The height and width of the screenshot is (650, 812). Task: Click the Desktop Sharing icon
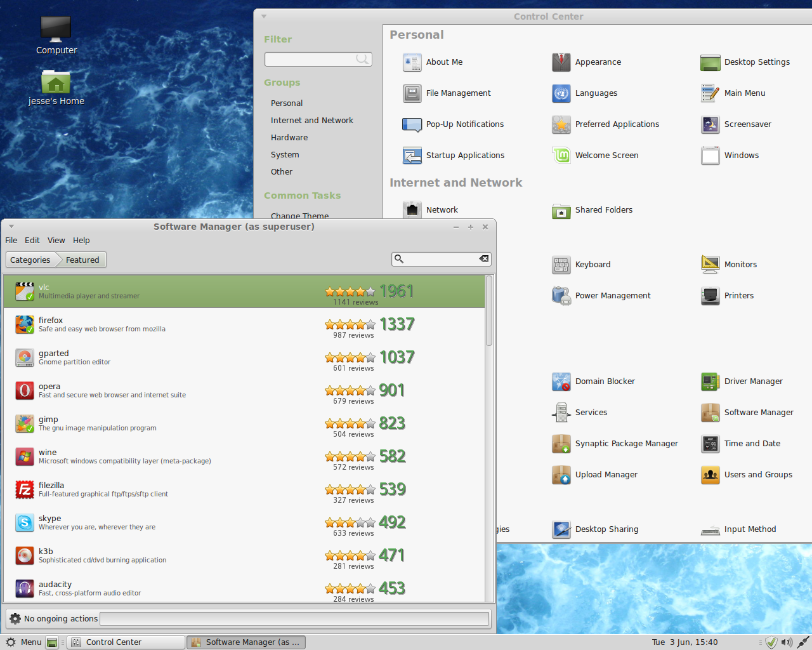[x=561, y=529]
